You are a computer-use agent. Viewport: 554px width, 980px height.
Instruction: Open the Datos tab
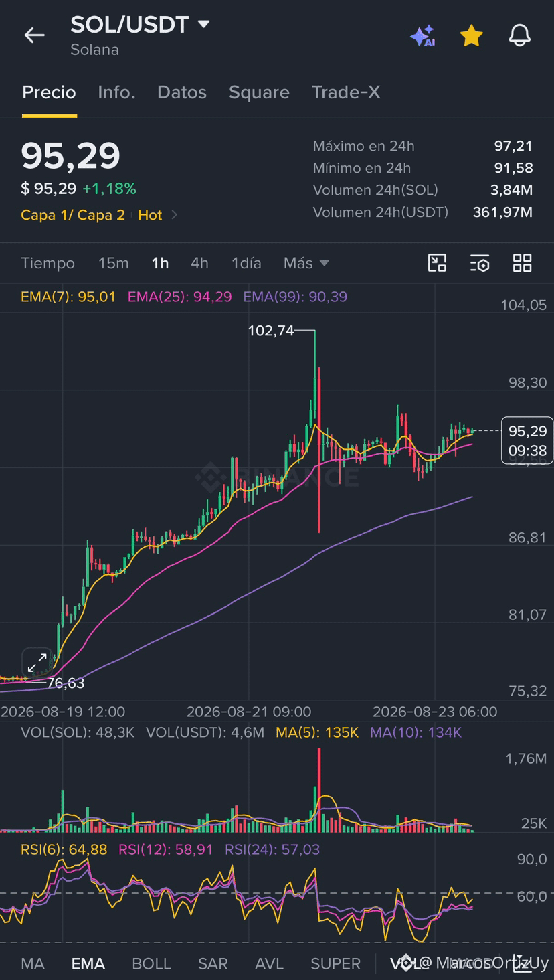point(182,92)
